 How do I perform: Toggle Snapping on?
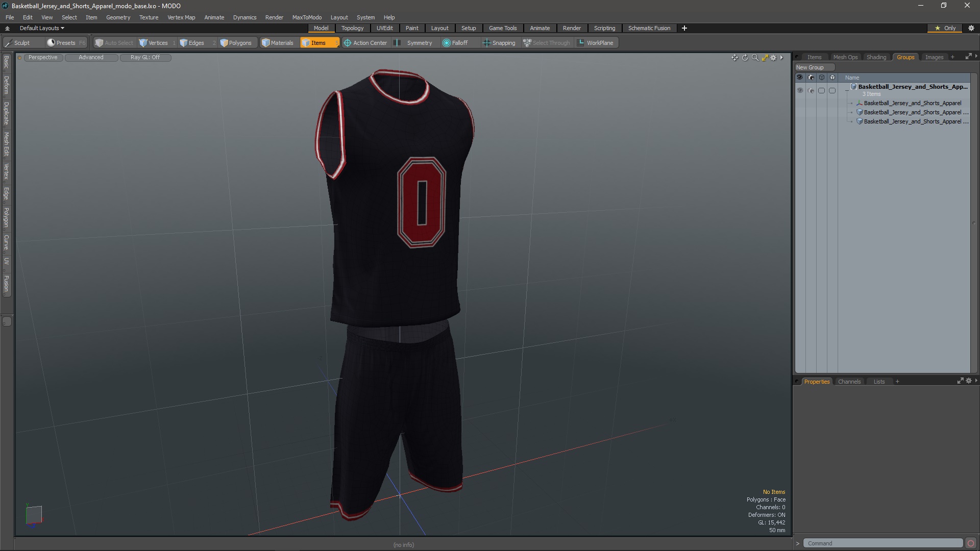pyautogui.click(x=499, y=43)
